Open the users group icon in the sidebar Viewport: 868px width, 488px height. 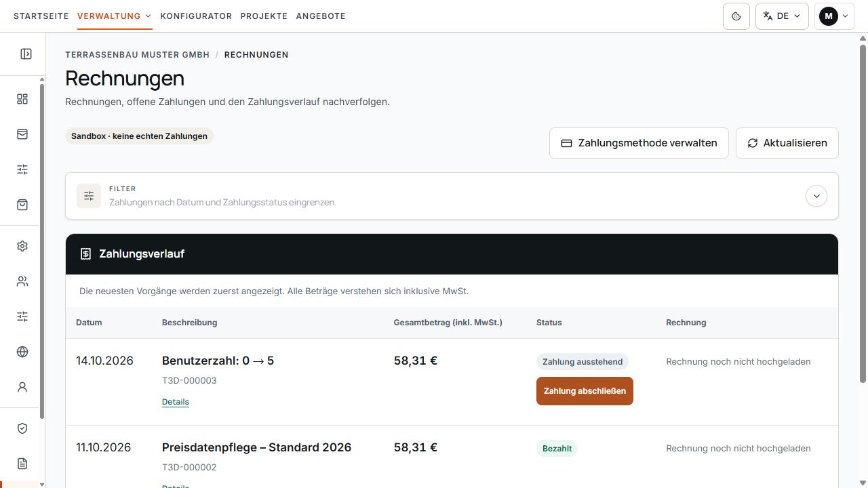pos(22,281)
